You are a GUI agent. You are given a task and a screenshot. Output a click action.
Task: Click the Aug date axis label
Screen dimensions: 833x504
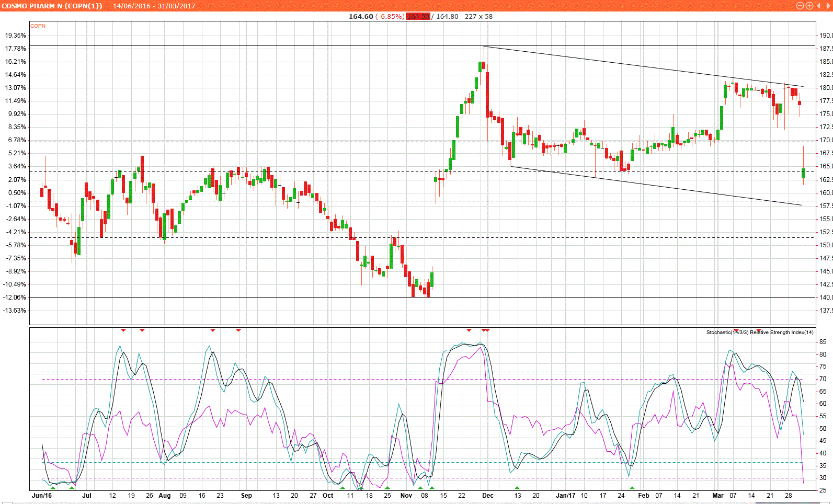pyautogui.click(x=165, y=495)
